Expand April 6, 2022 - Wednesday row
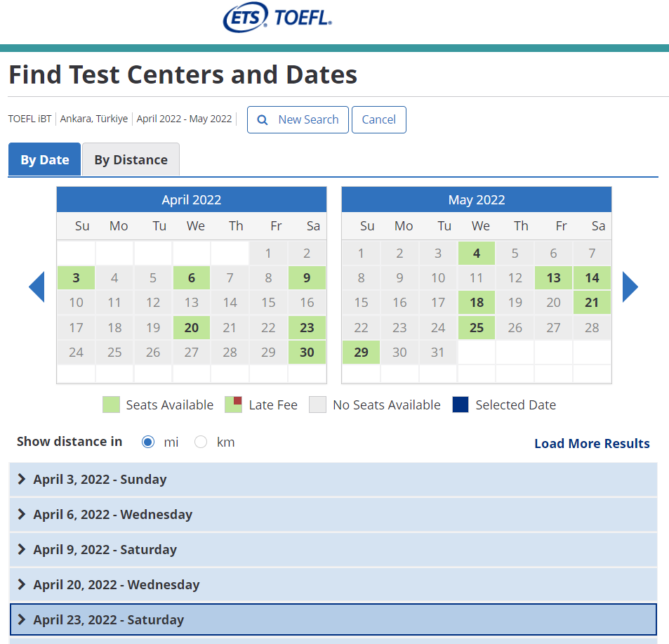 [333, 514]
